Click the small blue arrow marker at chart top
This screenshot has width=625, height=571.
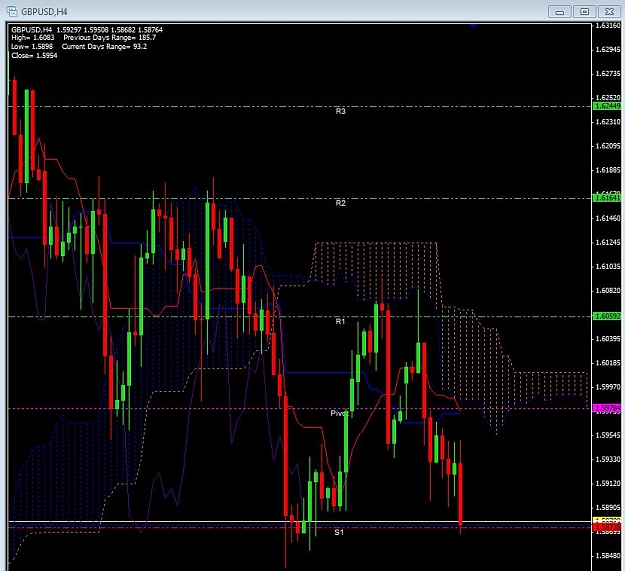[473, 26]
